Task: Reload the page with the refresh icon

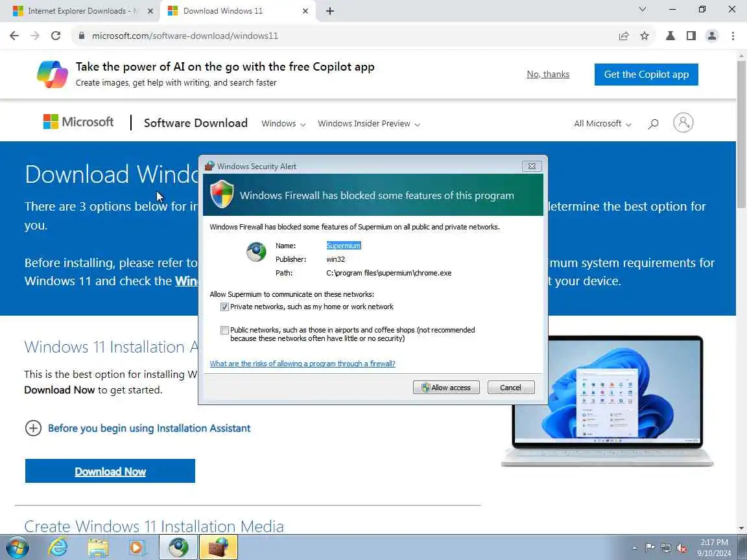Action: (x=56, y=36)
